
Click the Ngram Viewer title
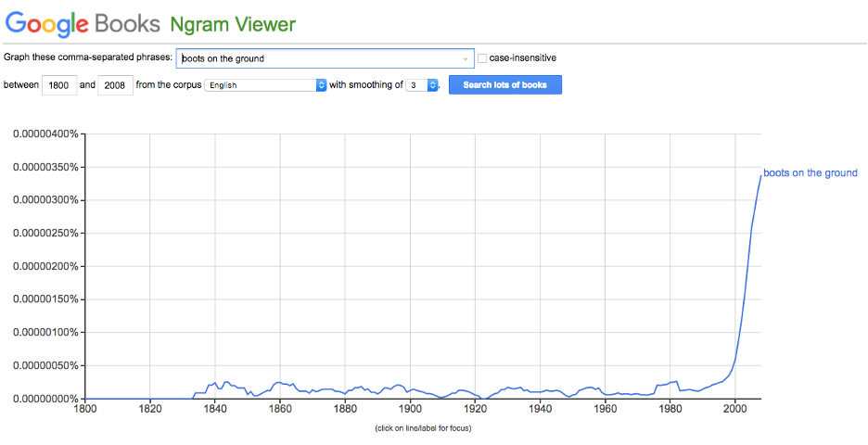233,23
